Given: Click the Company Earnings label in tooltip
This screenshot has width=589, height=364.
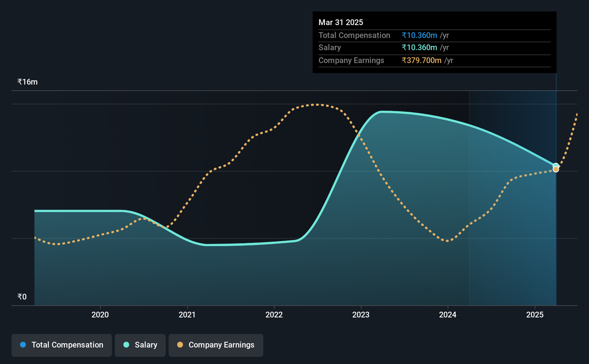Looking at the screenshot, I should click(351, 60).
